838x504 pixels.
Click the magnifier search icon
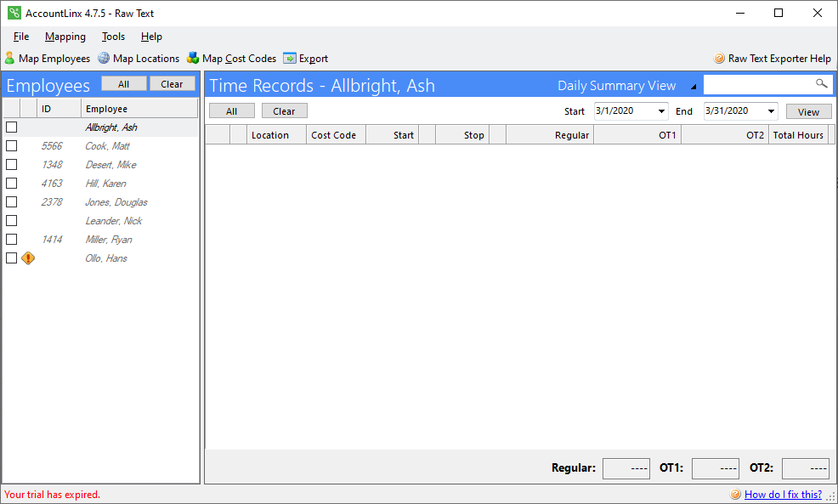click(822, 83)
